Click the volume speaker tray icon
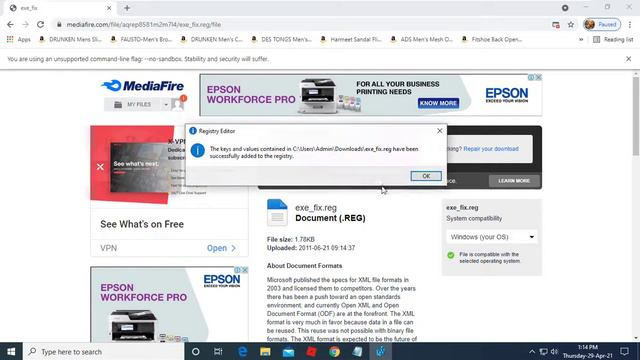Viewport: 640px width, 360px height. click(x=554, y=351)
